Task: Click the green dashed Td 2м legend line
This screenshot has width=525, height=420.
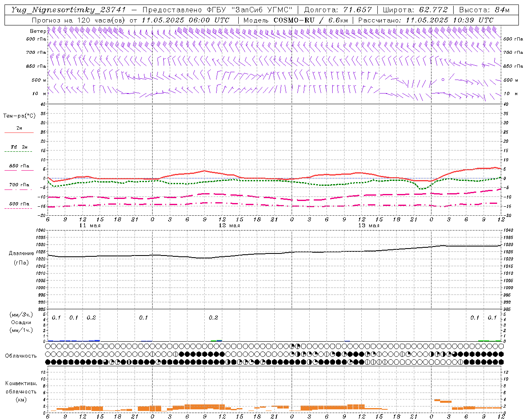Action: tap(19, 152)
